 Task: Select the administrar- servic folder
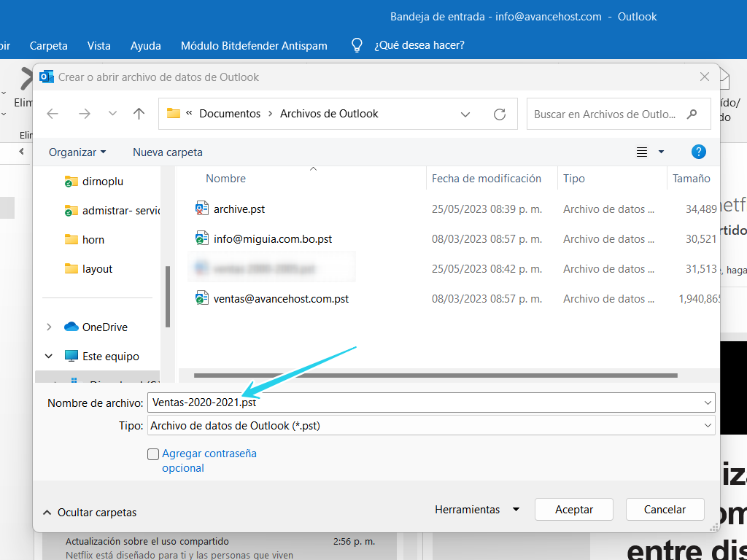coord(112,211)
